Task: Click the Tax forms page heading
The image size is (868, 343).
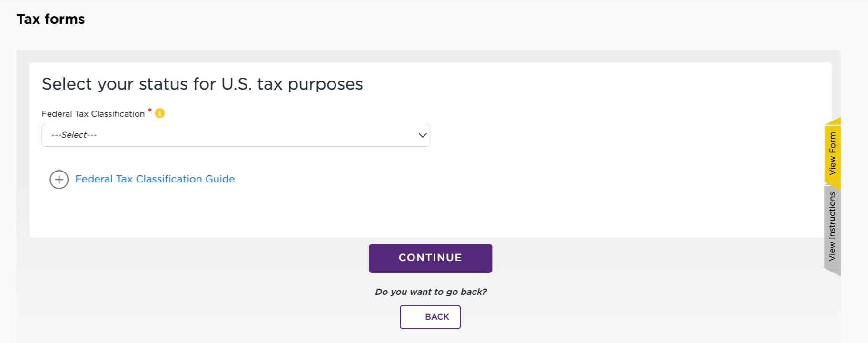Action: pos(50,19)
